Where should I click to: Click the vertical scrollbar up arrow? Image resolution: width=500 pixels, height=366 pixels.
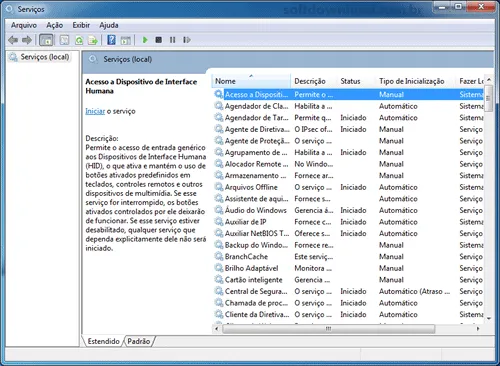point(489,80)
